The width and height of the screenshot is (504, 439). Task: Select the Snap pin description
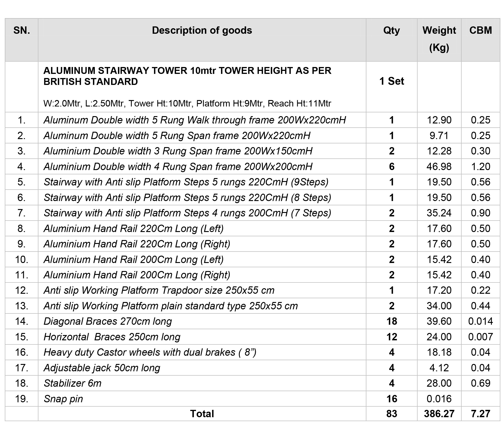pos(63,399)
